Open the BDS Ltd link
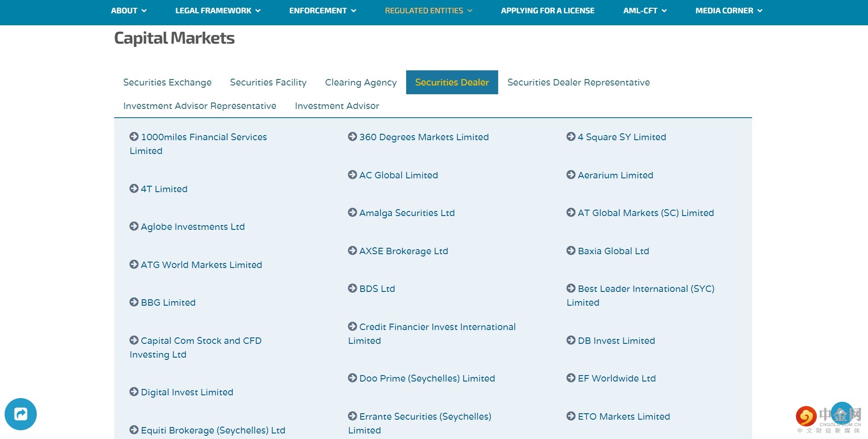This screenshot has width=868, height=439. (377, 289)
